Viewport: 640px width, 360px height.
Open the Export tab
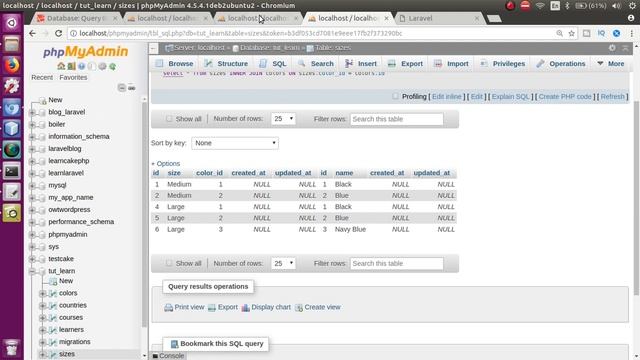click(x=405, y=64)
